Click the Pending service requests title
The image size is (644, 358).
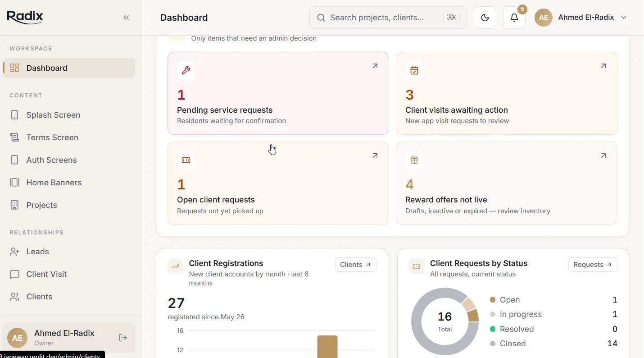(x=225, y=110)
